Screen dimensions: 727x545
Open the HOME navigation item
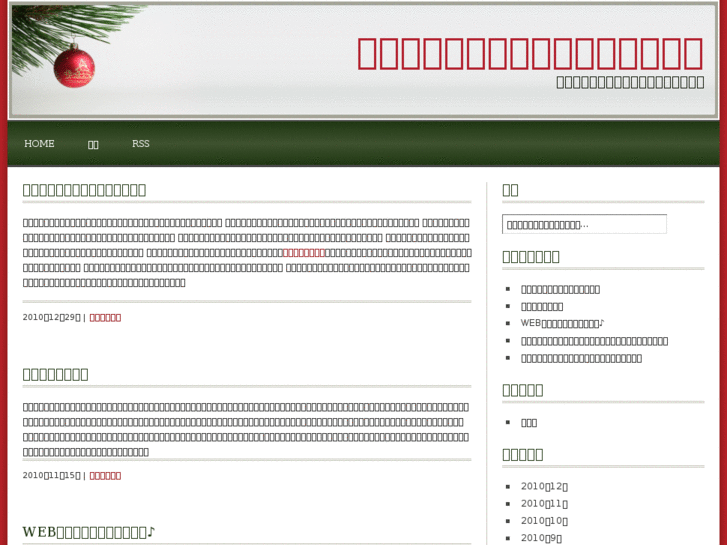pyautogui.click(x=39, y=144)
